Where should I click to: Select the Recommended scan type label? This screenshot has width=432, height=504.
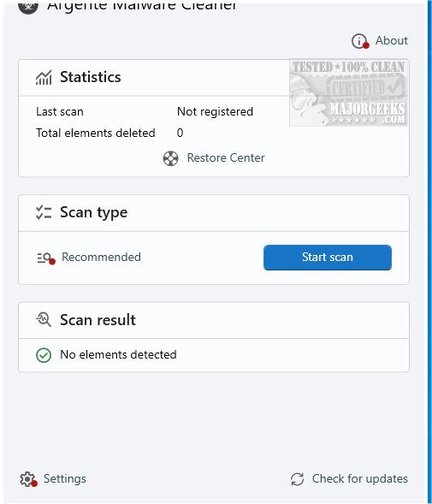point(101,258)
